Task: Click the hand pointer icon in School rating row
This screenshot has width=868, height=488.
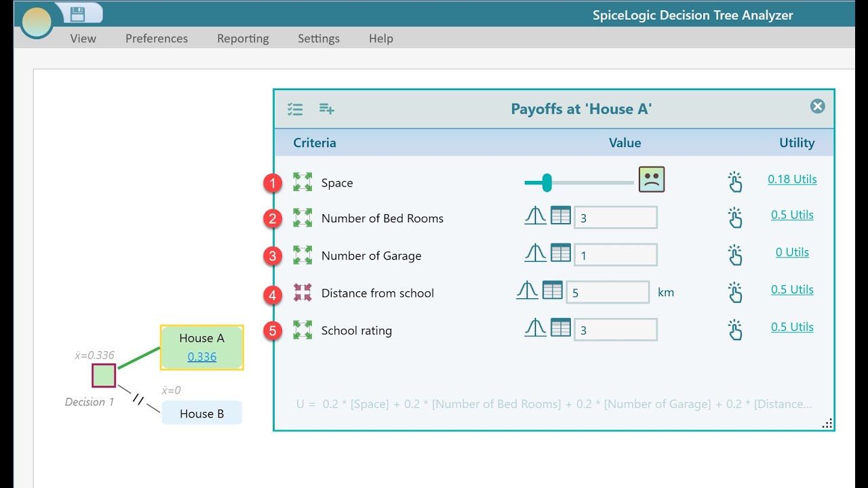Action: click(x=735, y=329)
